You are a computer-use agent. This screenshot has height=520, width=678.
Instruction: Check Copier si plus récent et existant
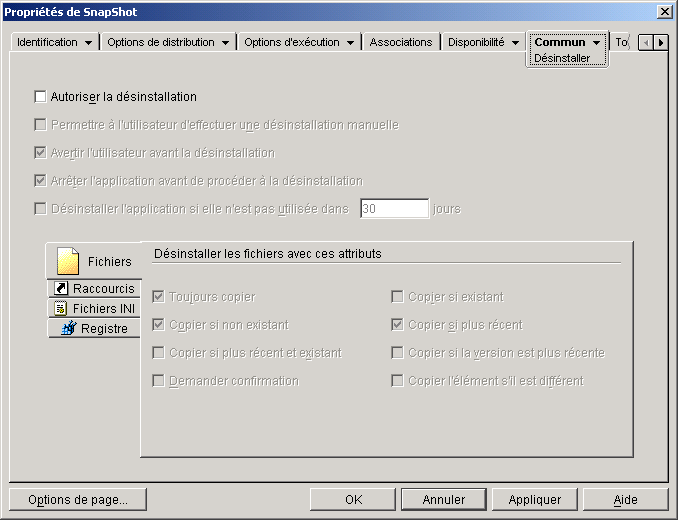point(159,353)
